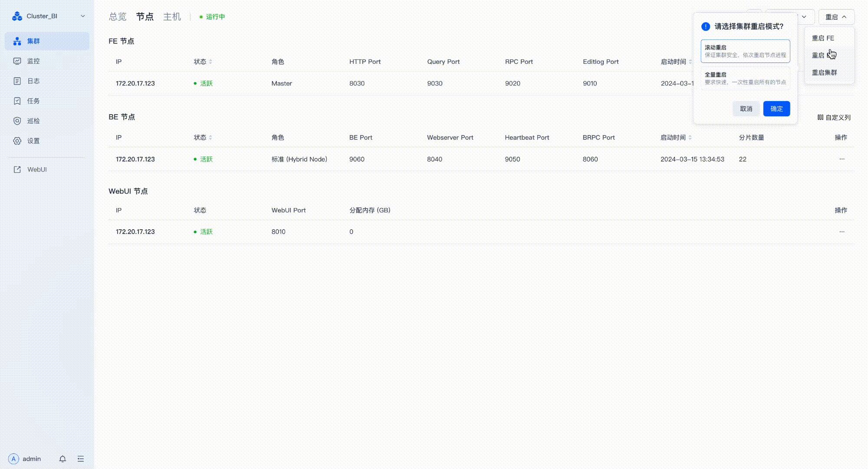The width and height of the screenshot is (868, 469).
Task: Click the 自定义列 column settings icon
Action: click(x=820, y=118)
